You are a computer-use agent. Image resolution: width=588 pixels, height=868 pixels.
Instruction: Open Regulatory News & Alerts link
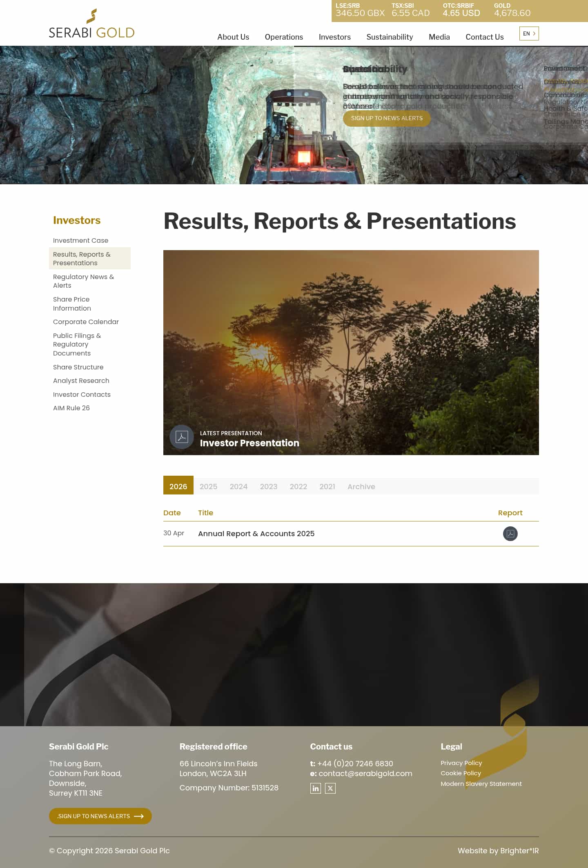[83, 281]
